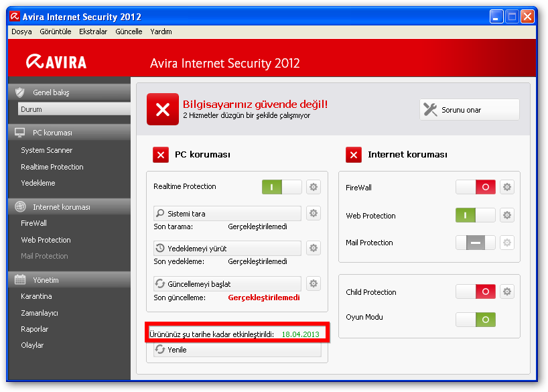Toggle Web Protection switch
548x392 pixels.
pos(475,215)
